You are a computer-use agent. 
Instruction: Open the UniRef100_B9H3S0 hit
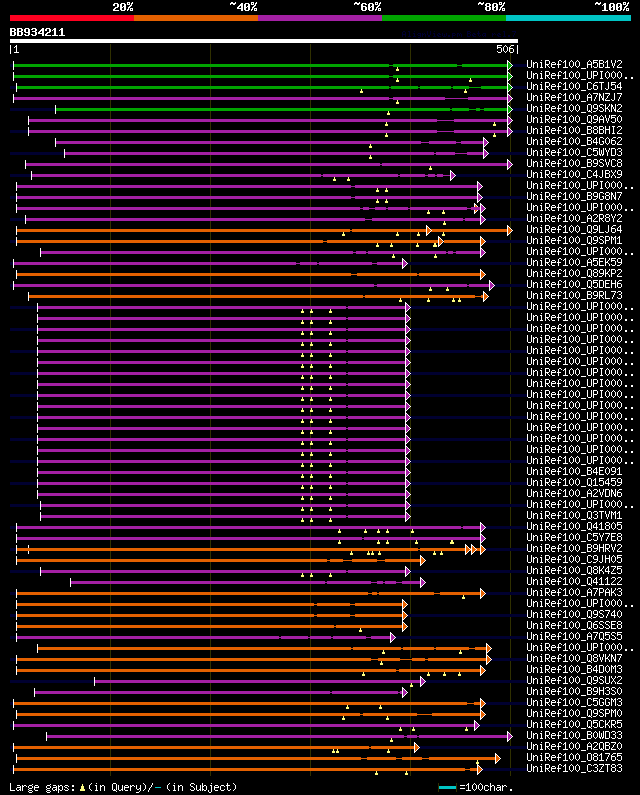(x=574, y=692)
